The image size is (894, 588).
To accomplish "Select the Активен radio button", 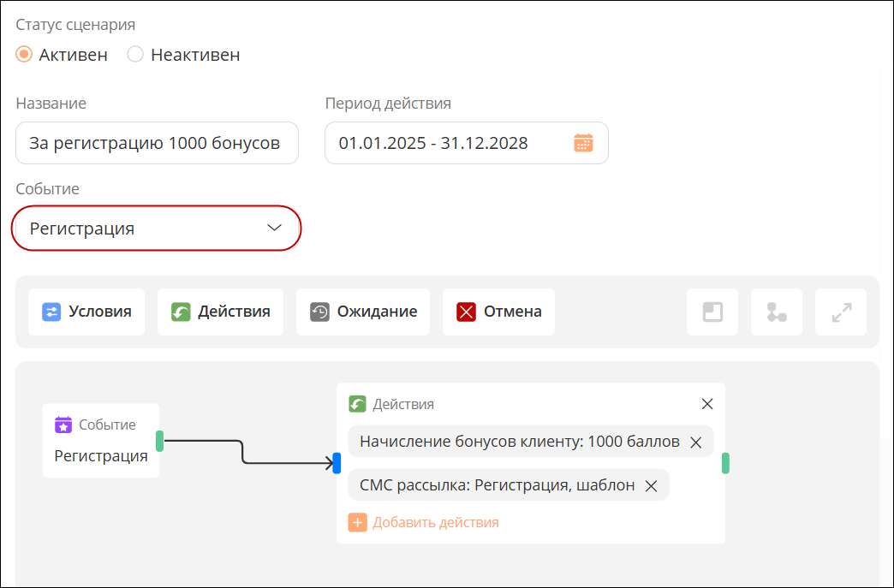I will (24, 55).
